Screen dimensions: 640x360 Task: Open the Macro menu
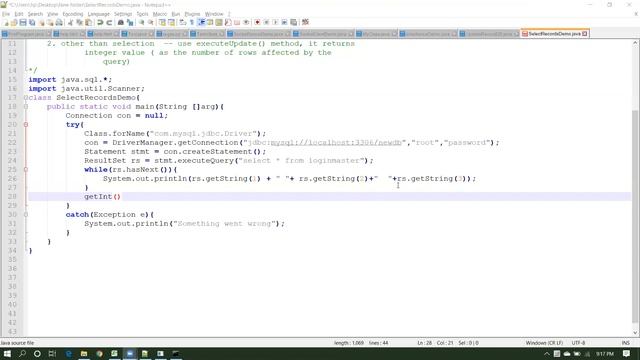pos(160,14)
